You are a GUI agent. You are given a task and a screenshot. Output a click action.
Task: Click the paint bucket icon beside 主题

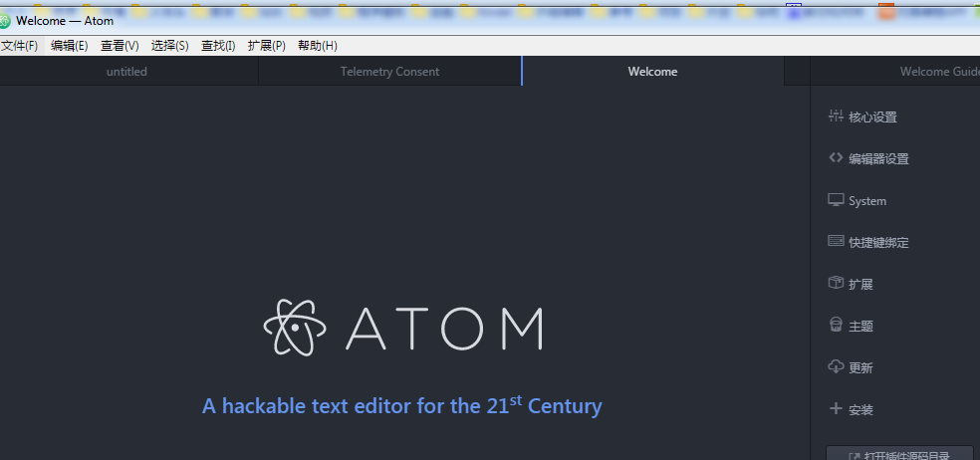point(836,325)
